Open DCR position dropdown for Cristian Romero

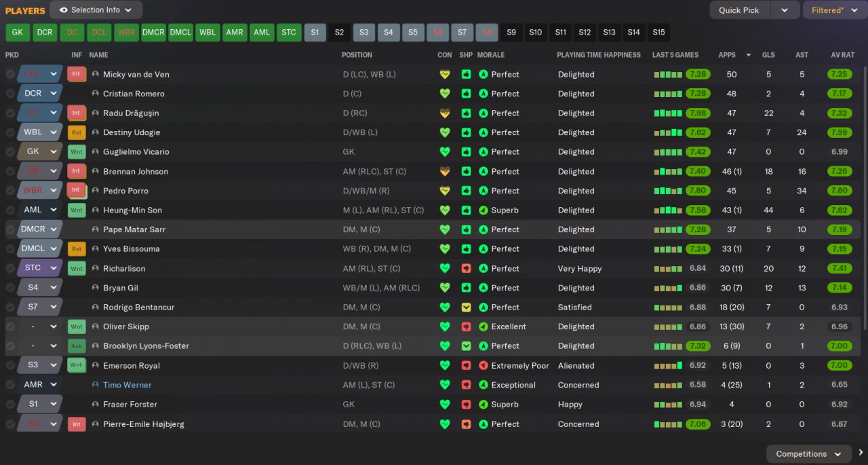point(41,94)
